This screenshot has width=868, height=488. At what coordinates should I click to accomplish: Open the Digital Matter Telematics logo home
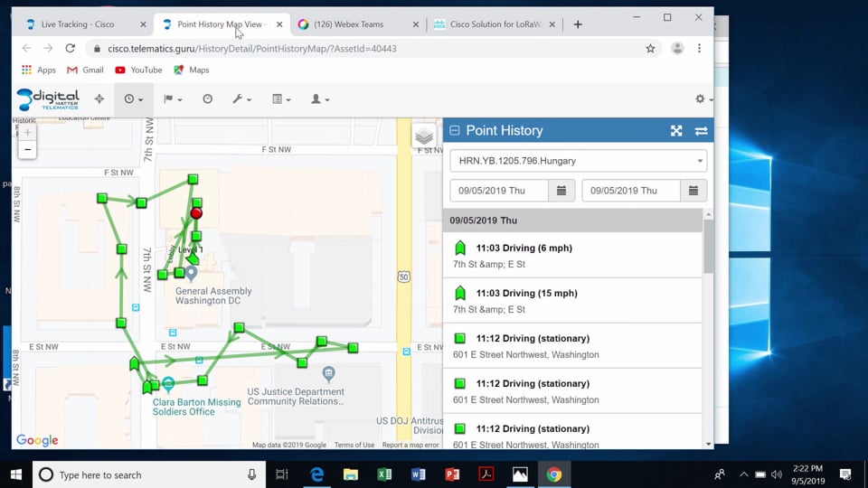[x=48, y=99]
